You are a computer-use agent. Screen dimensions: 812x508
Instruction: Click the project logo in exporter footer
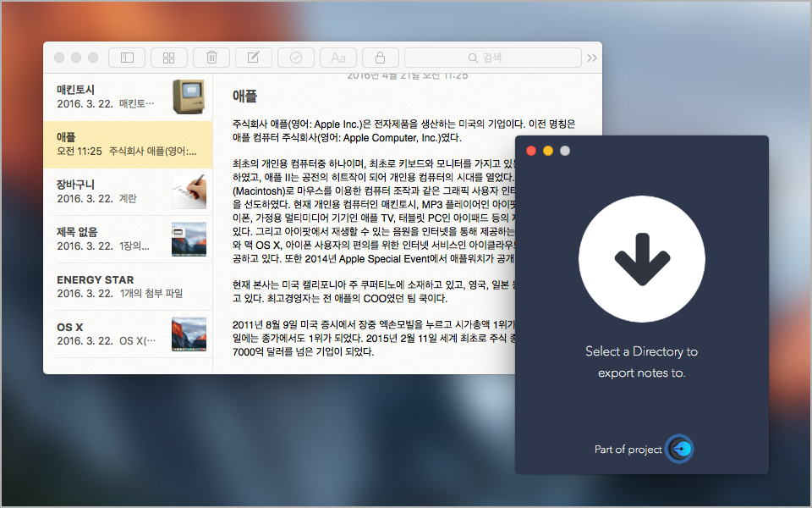(x=679, y=449)
